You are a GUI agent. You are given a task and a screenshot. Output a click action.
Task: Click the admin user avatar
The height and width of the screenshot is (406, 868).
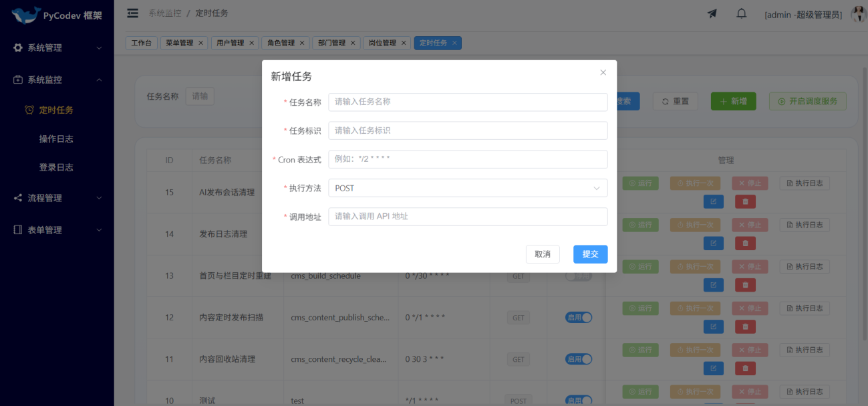click(x=859, y=14)
